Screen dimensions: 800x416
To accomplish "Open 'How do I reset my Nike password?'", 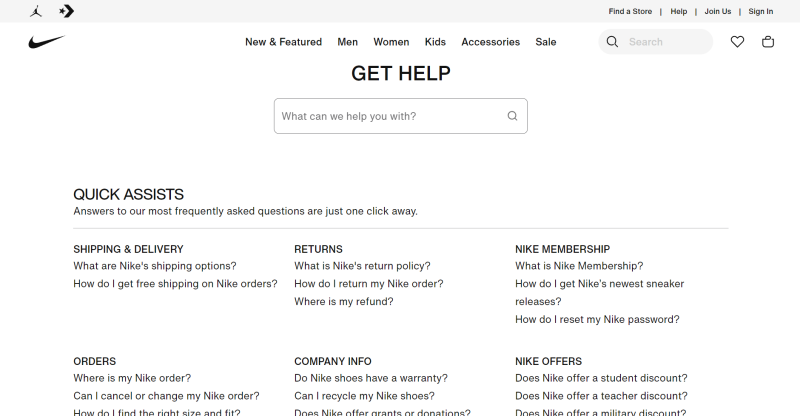I will tap(597, 320).
